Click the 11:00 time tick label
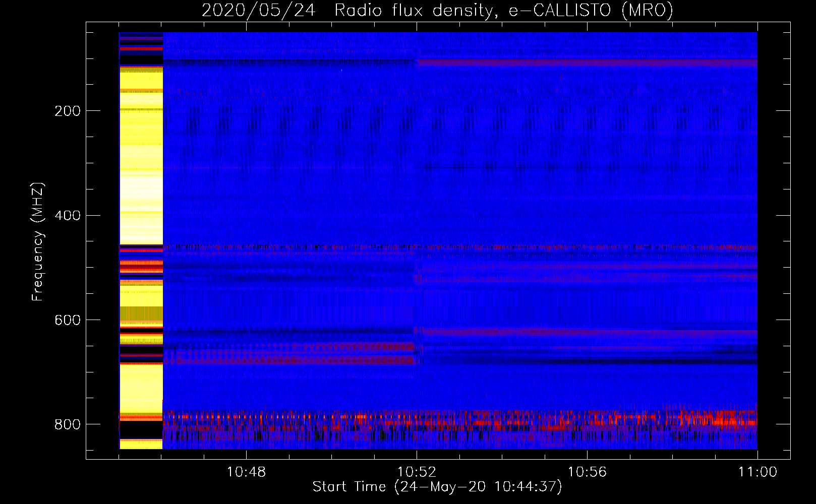This screenshot has height=504, width=816. [x=757, y=472]
